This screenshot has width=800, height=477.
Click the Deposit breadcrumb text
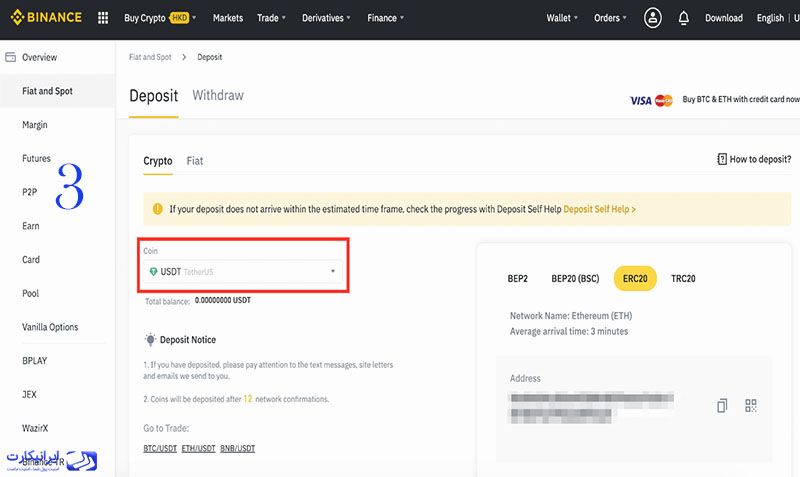(210, 57)
